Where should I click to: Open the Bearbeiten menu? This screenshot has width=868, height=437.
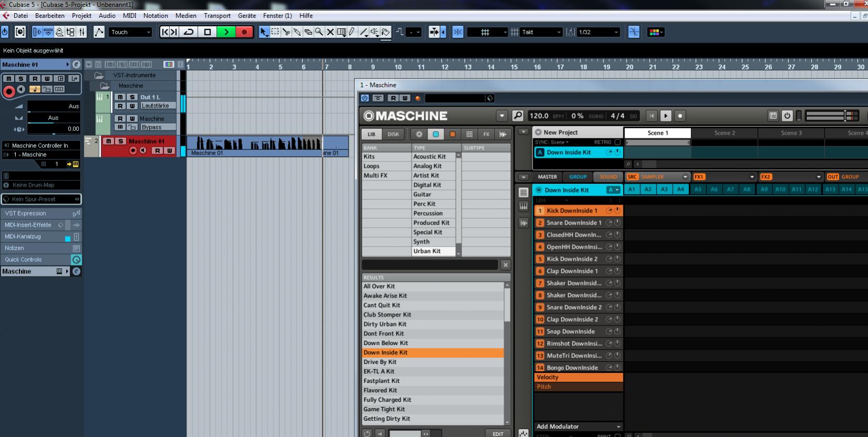[50, 16]
